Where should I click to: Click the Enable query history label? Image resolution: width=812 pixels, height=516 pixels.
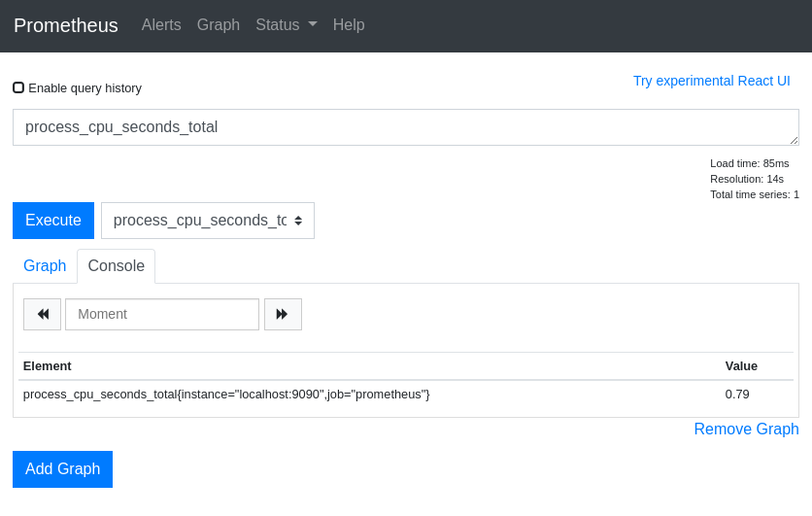pyautogui.click(x=85, y=88)
